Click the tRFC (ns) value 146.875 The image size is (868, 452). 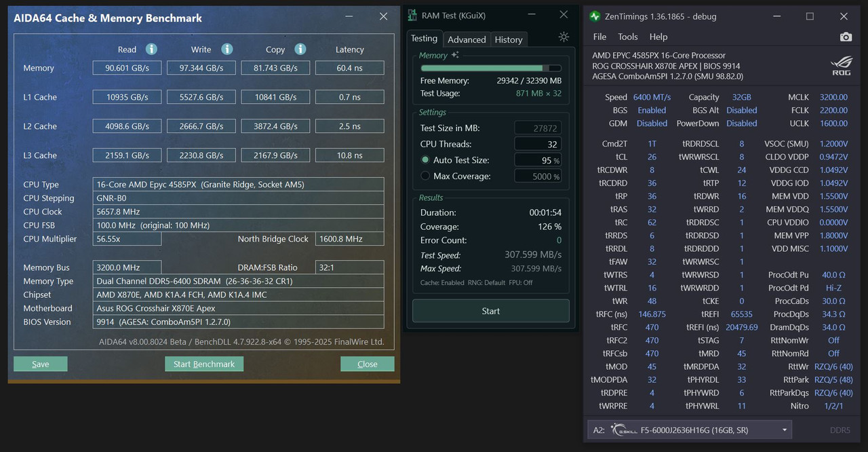tap(652, 314)
